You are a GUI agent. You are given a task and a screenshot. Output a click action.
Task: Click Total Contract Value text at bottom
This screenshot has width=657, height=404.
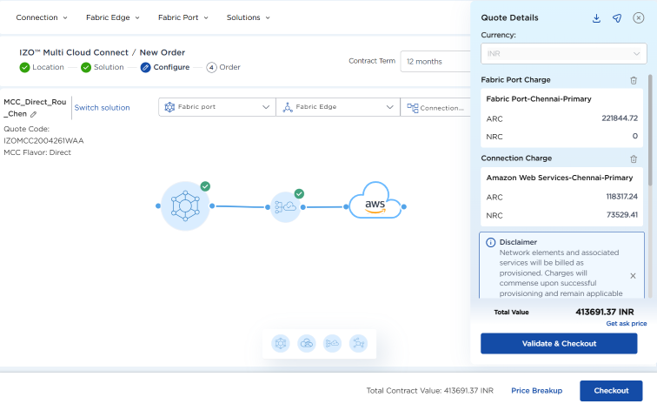pos(430,391)
